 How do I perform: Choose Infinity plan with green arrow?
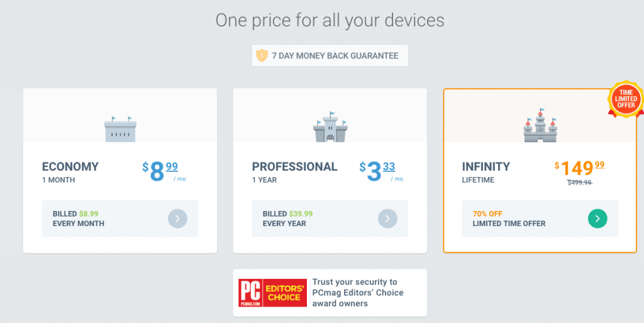click(597, 218)
